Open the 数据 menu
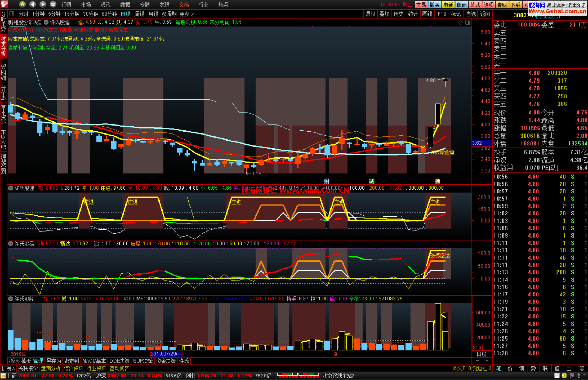The width and height of the screenshot is (588, 380). pyautogui.click(x=125, y=4)
